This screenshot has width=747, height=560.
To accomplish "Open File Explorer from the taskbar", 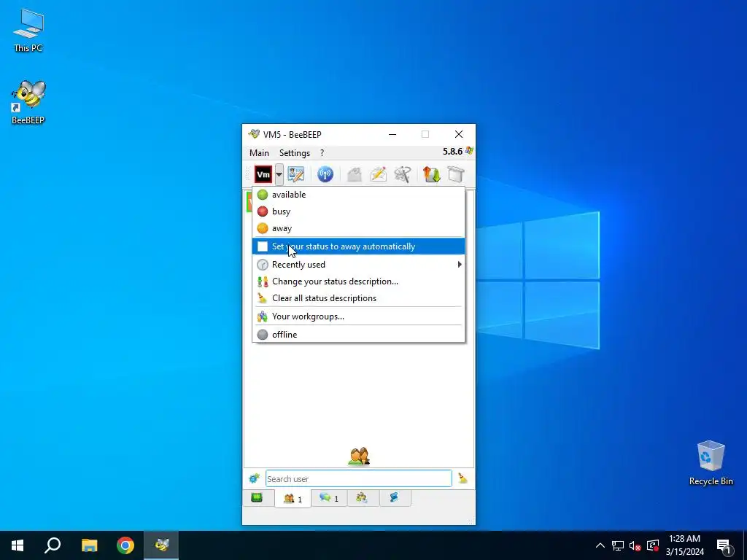I will click(89, 545).
